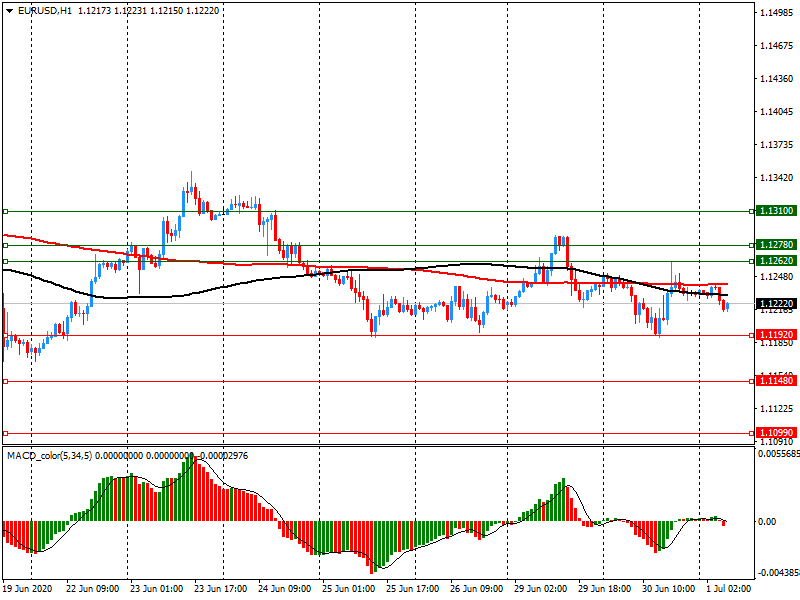Click the 1.14675 price scale value
The image size is (800, 600).
click(x=777, y=45)
